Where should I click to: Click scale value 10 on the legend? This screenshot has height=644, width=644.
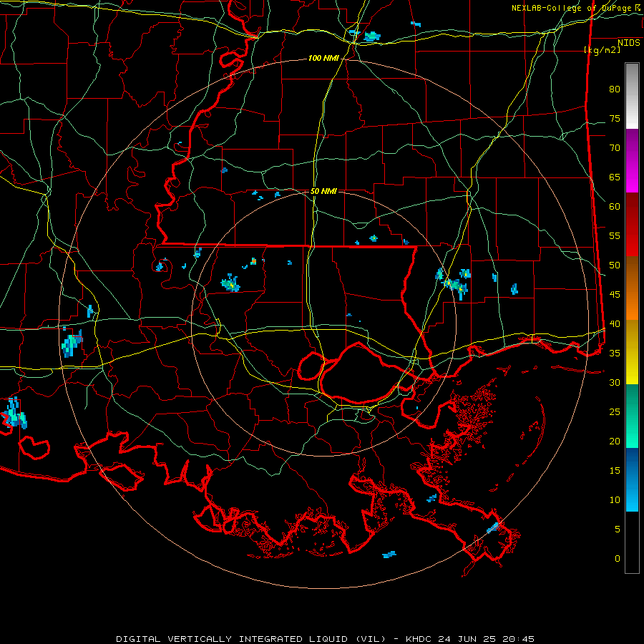tap(615, 500)
